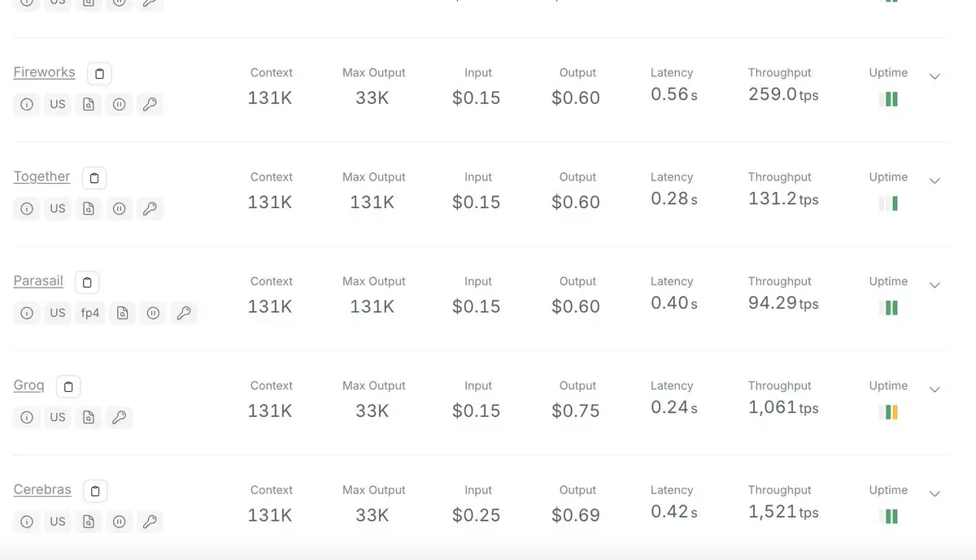Expand the Groq provider row chevron
This screenshot has height=560, width=976.
pyautogui.click(x=935, y=389)
